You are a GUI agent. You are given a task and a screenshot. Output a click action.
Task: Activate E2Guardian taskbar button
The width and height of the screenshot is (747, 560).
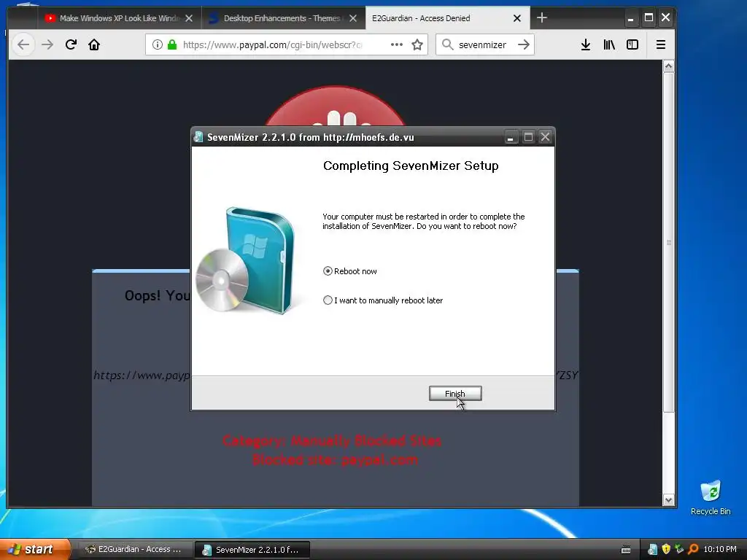point(134,549)
